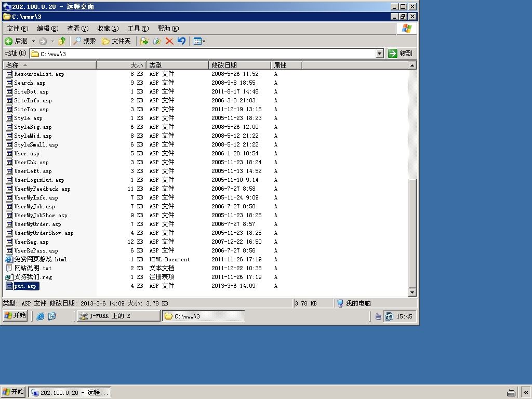Sort by 属性 column header

coord(286,65)
